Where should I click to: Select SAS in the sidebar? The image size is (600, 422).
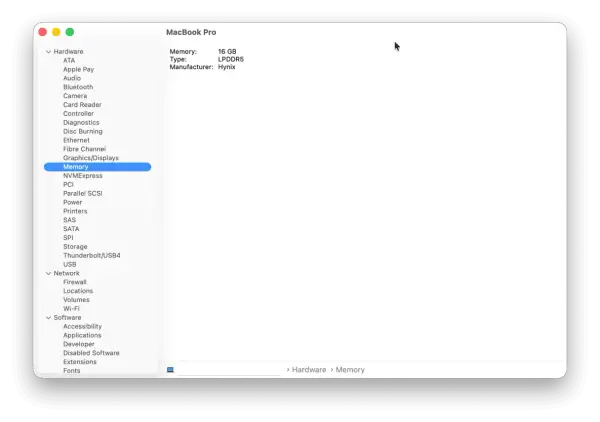[69, 220]
